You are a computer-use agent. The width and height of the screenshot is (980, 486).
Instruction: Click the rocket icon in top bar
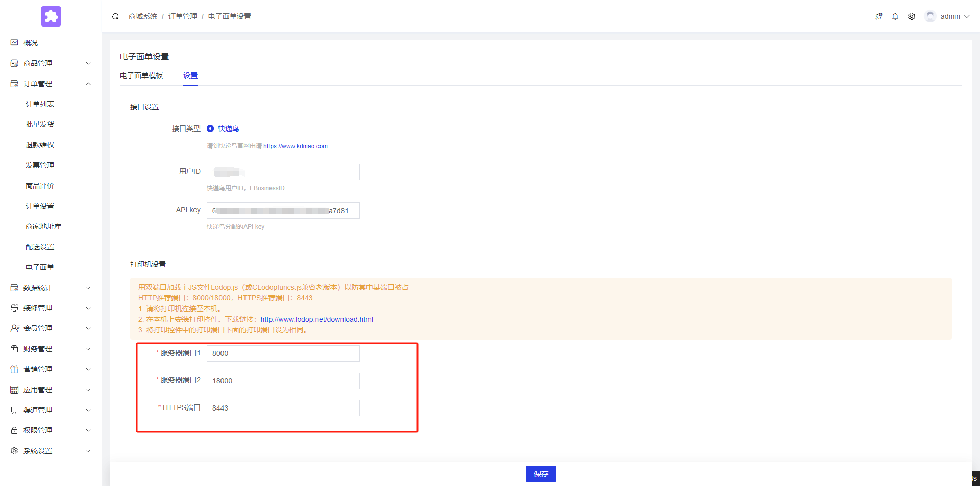(x=878, y=16)
